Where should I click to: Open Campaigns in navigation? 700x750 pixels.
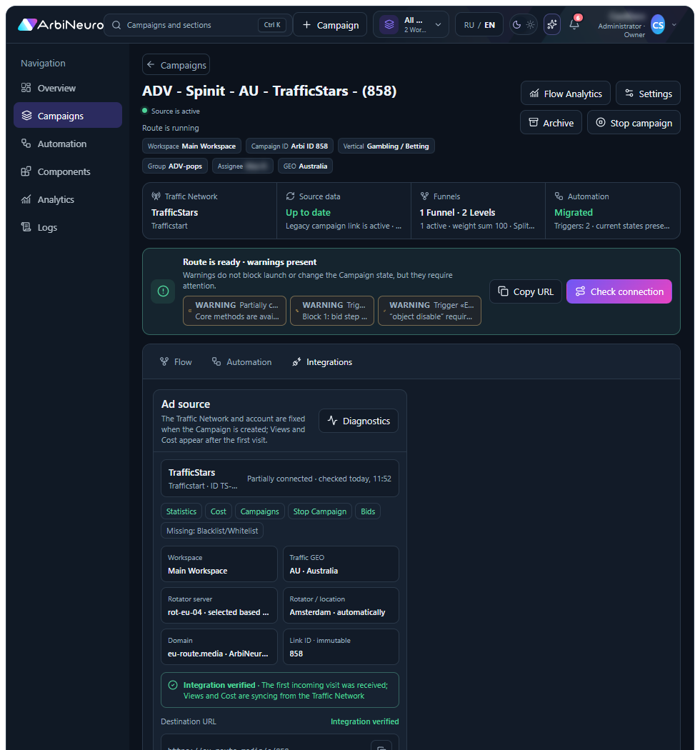(67, 116)
